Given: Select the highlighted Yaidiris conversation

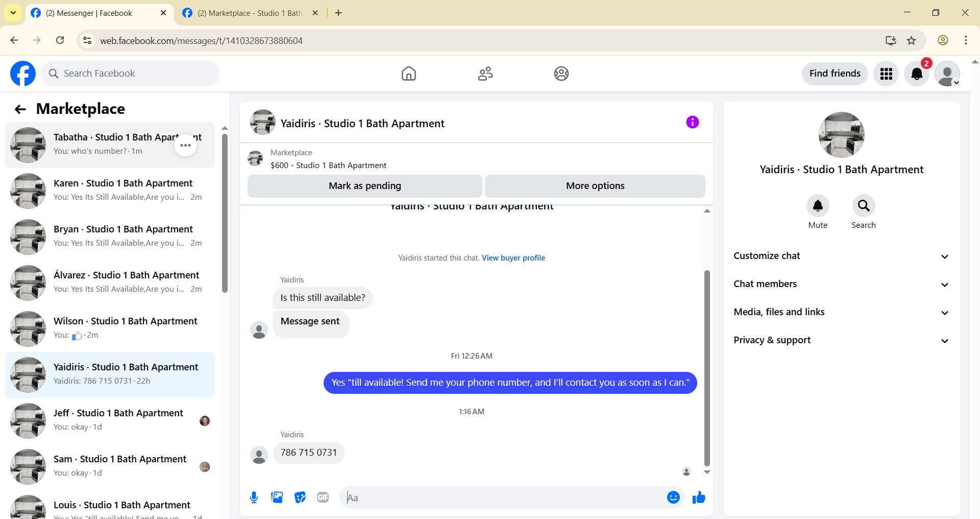Looking at the screenshot, I should tap(110, 374).
